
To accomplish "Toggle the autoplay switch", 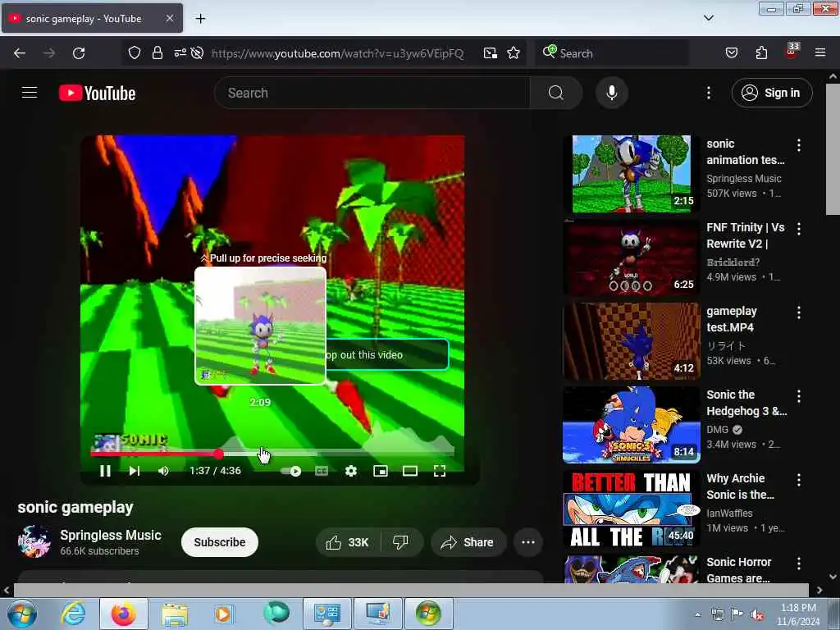I will [x=291, y=471].
